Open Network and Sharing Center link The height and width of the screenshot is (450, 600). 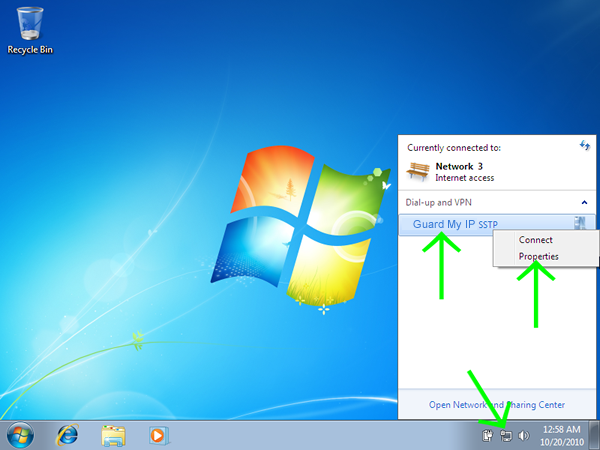[x=497, y=405]
